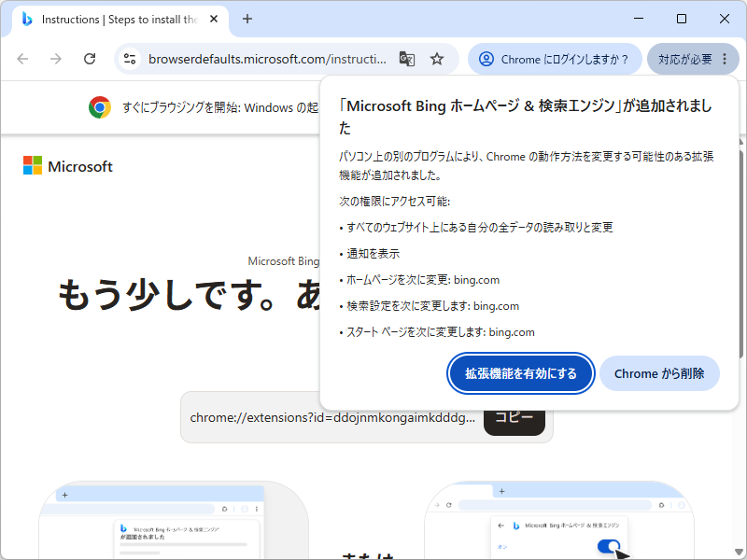Click the translate page icon
The image size is (747, 560).
pyautogui.click(x=406, y=59)
